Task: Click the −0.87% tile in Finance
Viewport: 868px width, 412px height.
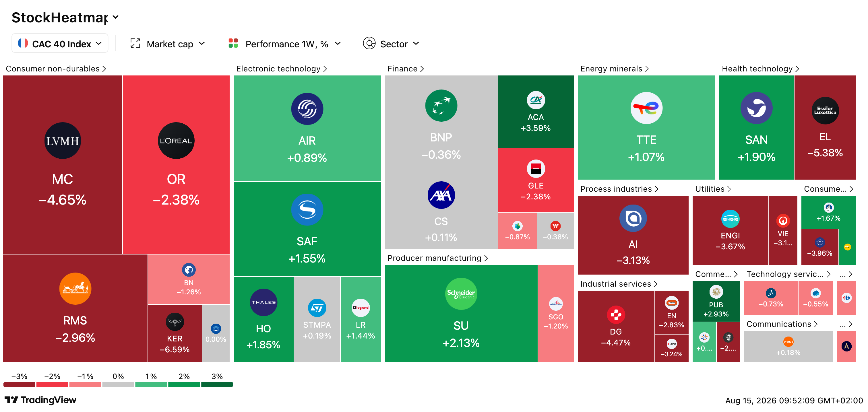Action: point(517,231)
